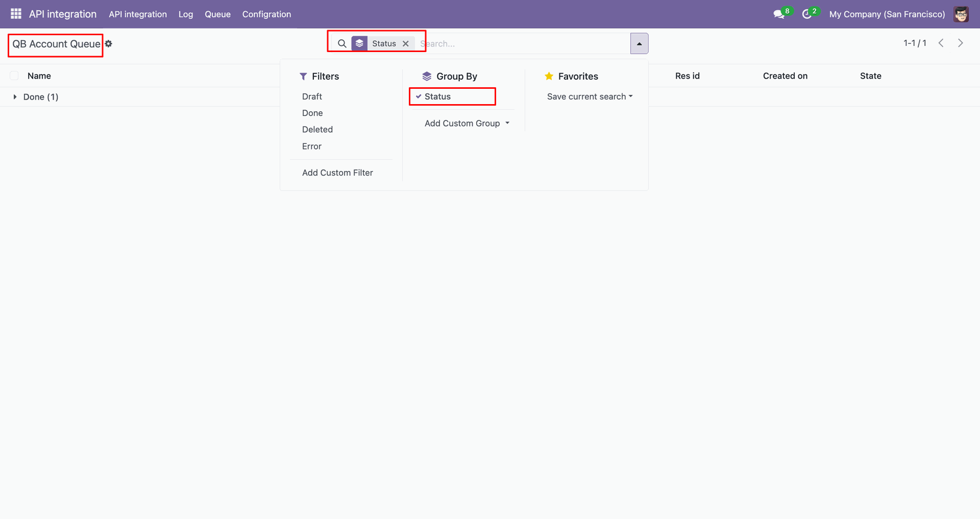Click the Favorites star icon
Screen dimensions: 980x519
[549, 76]
